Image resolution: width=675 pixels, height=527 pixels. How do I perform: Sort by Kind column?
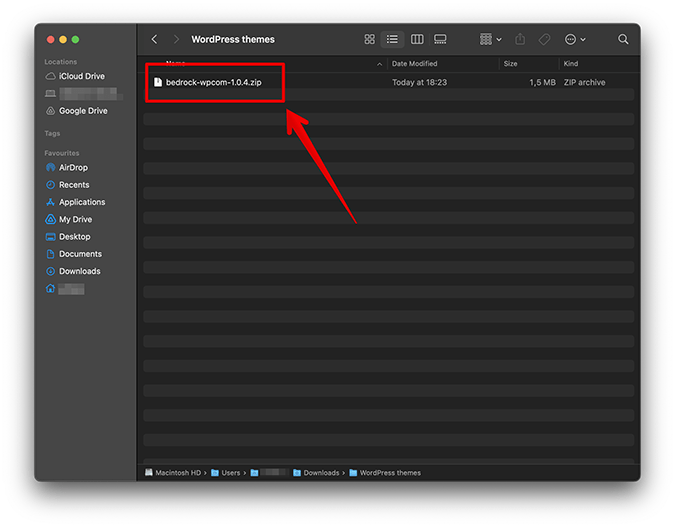571,64
